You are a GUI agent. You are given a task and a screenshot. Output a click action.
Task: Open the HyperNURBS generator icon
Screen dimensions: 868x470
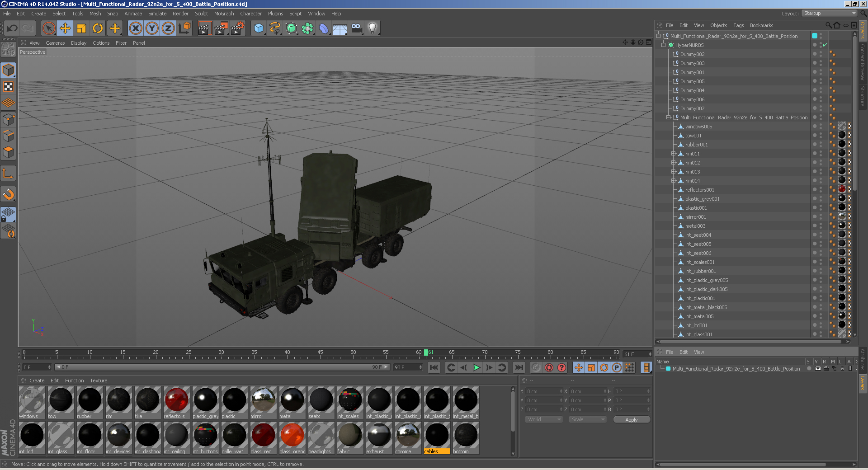point(291,28)
